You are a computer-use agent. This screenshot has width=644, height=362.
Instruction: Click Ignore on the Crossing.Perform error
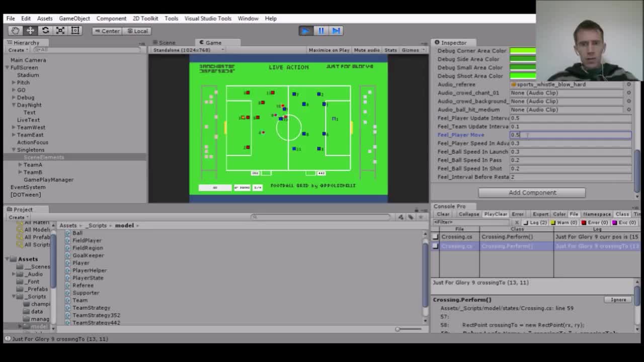[617, 299]
